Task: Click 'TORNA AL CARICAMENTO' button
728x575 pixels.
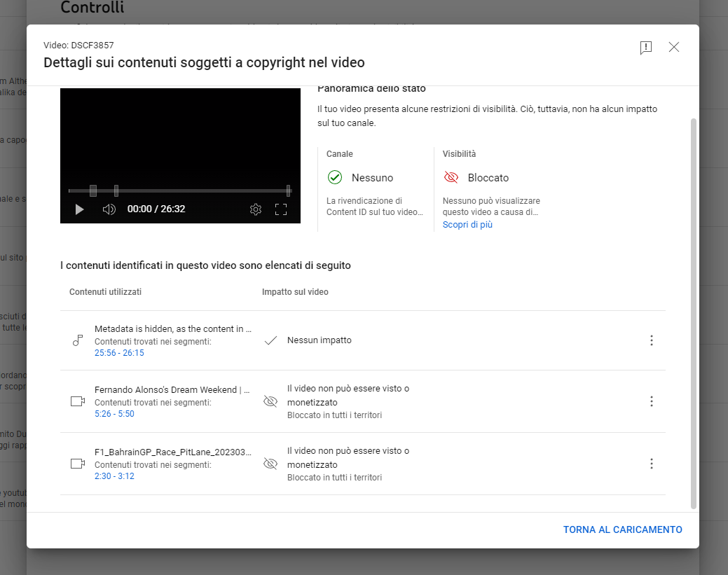Action: pos(623,529)
